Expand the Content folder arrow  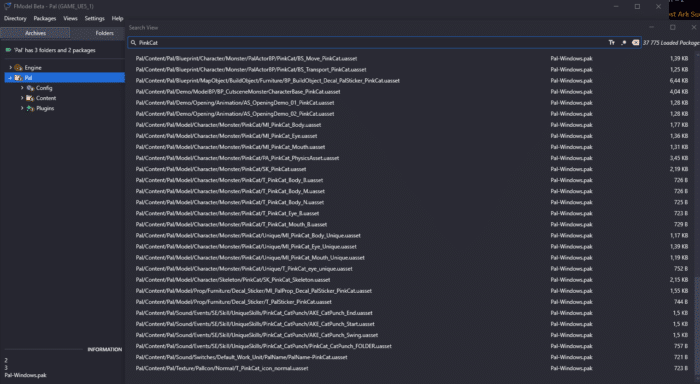coord(22,98)
